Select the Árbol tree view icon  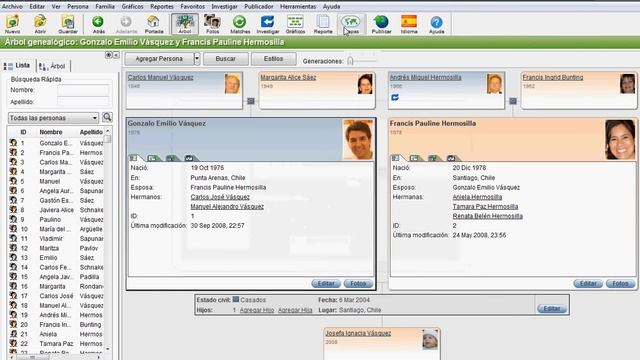coord(185,24)
